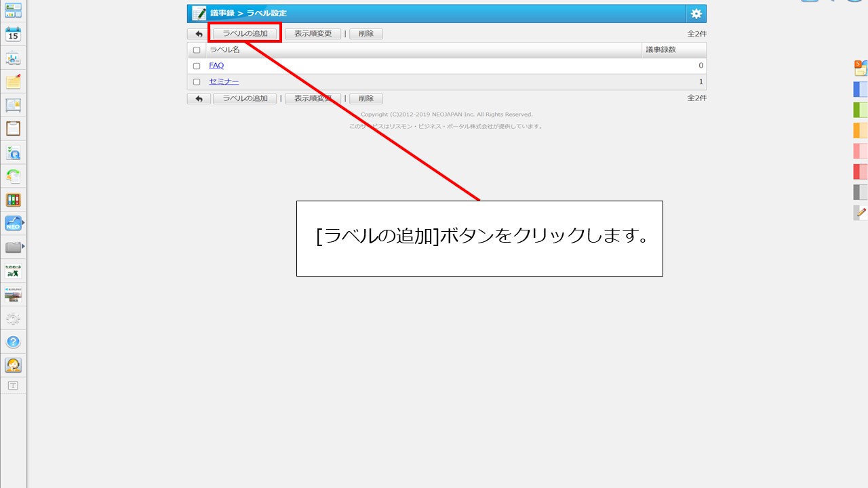This screenshot has height=488, width=868.
Task: Click 議事録 in the header breadcrumb
Action: [x=222, y=14]
